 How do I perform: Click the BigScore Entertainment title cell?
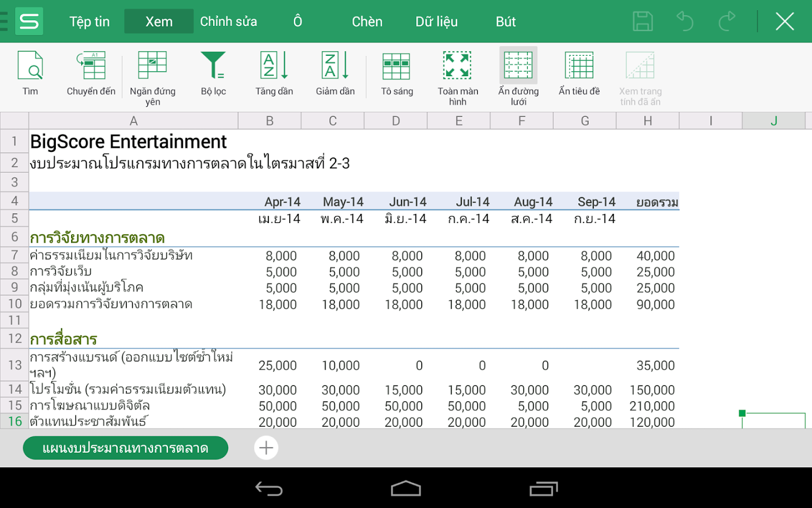129,142
